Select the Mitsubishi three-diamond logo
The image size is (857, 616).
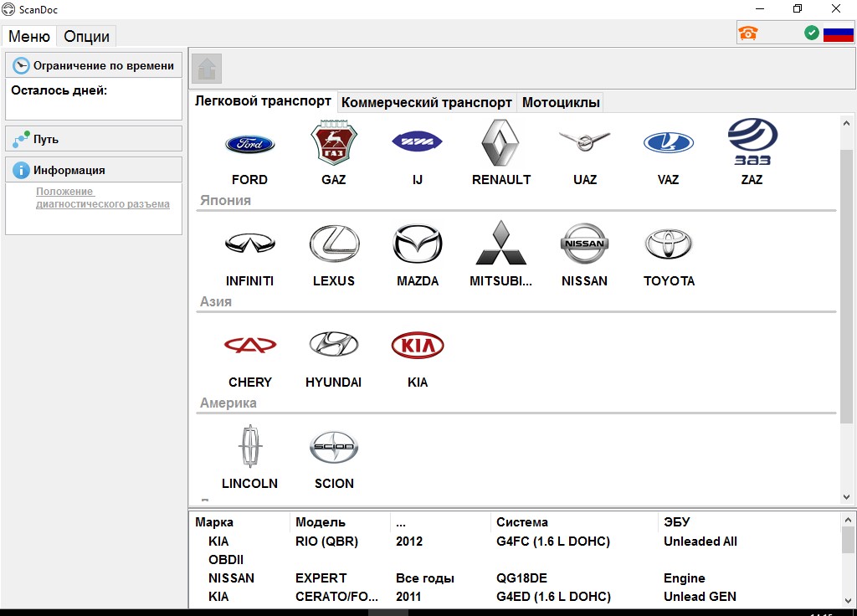[x=500, y=243]
